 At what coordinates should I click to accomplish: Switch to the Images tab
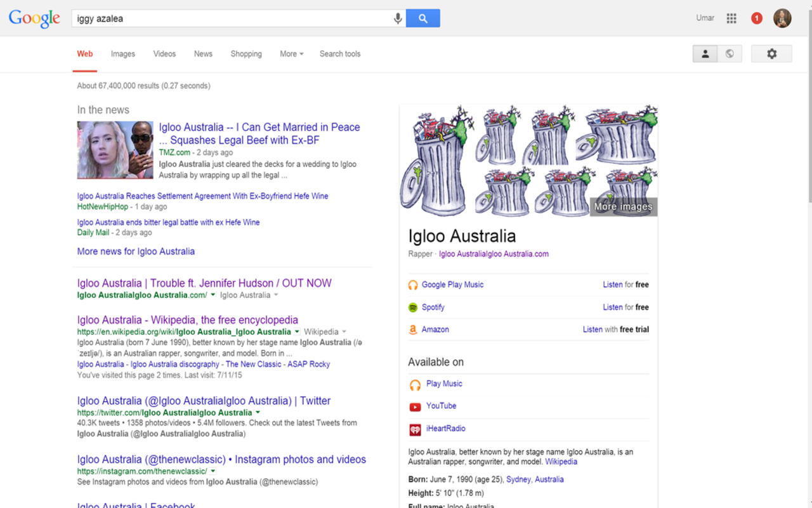[123, 54]
